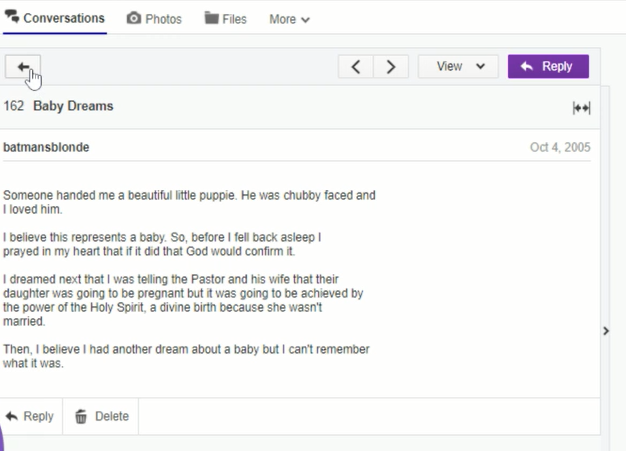Select the Conversations tab

click(55, 18)
